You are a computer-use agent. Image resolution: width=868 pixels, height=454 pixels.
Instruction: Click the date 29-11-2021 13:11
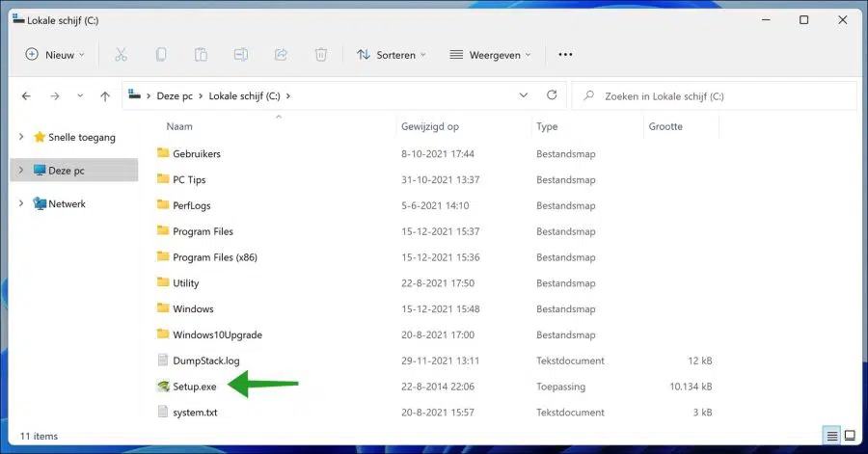(x=440, y=361)
